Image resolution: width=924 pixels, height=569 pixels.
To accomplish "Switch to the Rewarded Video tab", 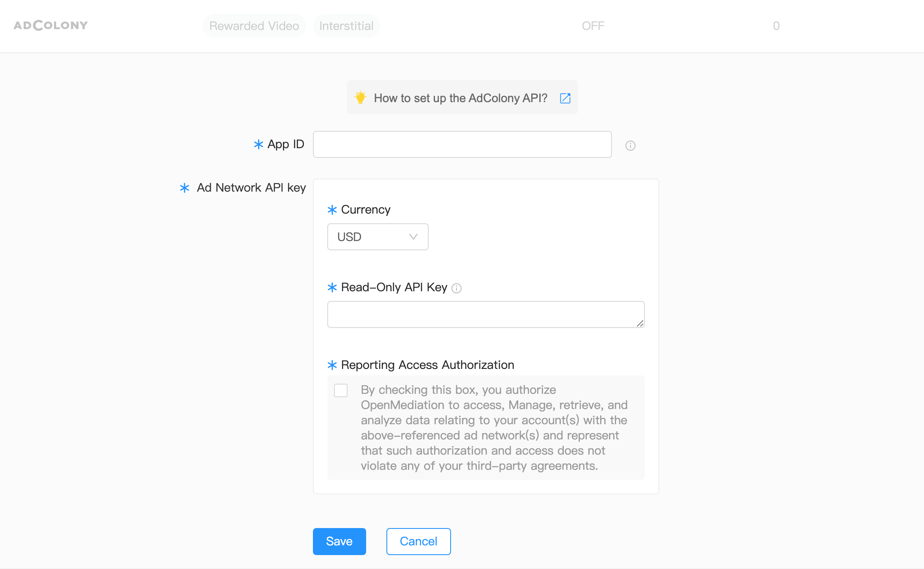I will pos(254,26).
